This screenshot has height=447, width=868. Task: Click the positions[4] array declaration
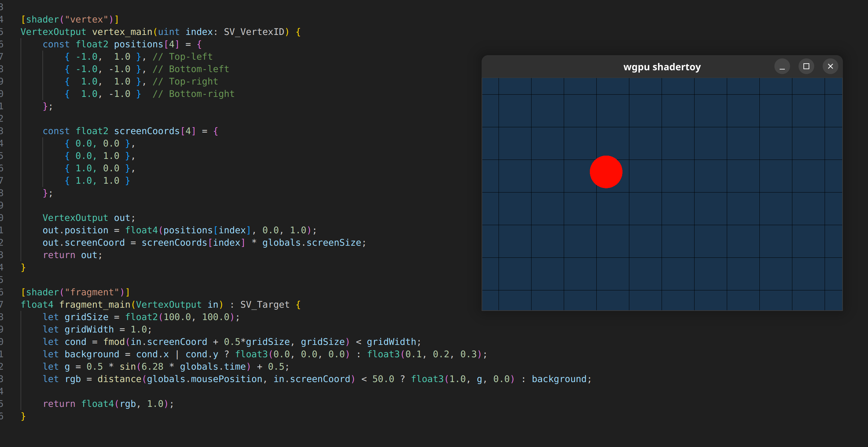tap(147, 44)
